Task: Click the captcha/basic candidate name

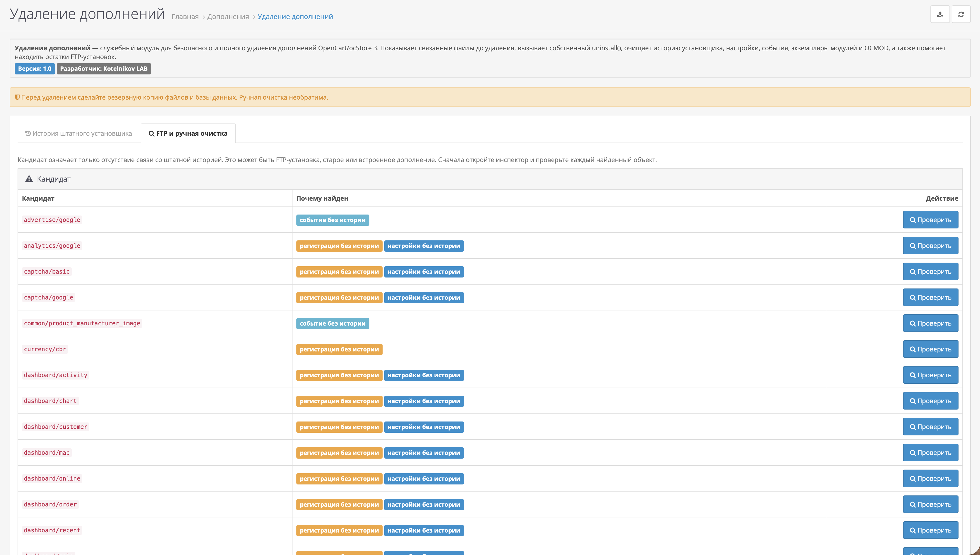Action: pos(47,272)
